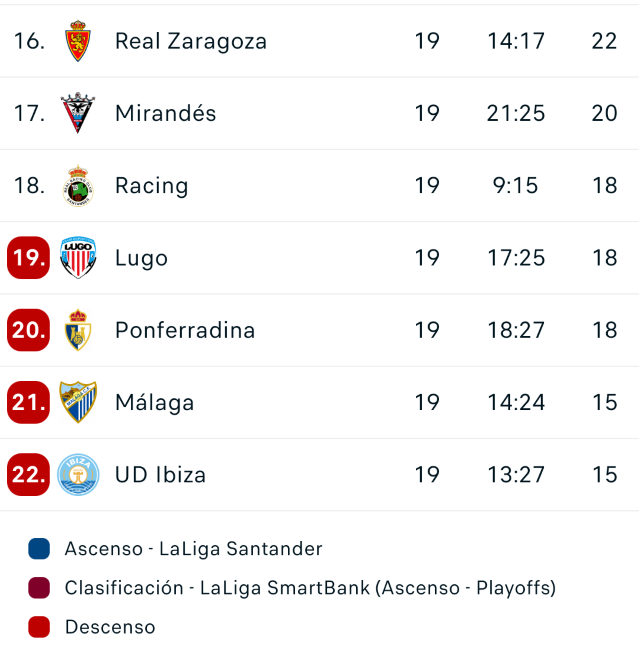
Task: Go to the Ponferradina team page
Action: [185, 330]
